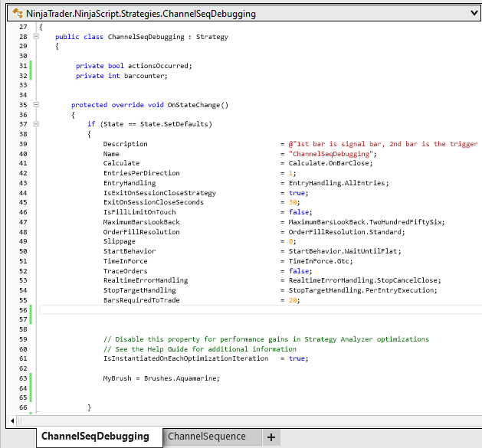Click 'StartBehavior.WaitUntilFlat' value
This screenshot has width=482, height=448.
pyautogui.click(x=343, y=251)
